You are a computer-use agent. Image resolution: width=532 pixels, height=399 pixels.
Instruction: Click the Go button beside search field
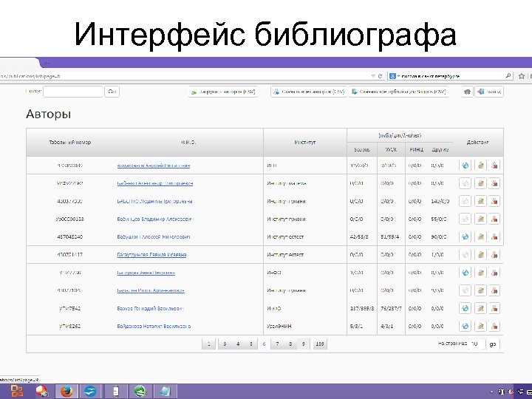pos(112,92)
